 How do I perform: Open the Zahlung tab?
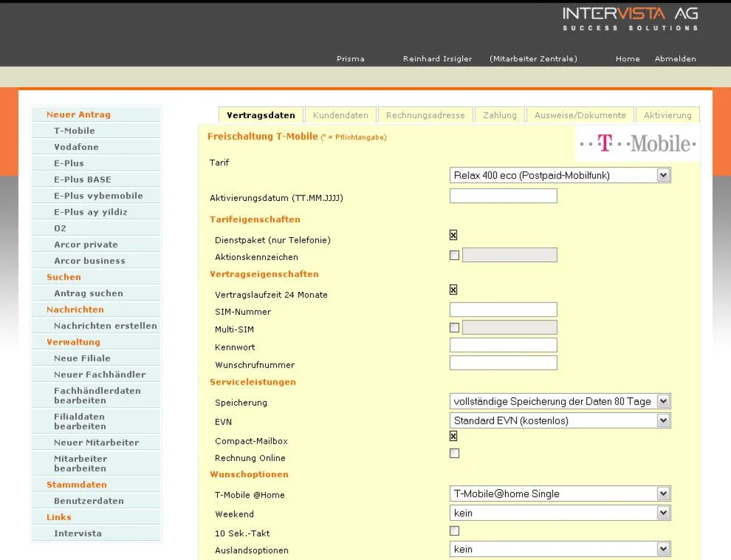(500, 115)
